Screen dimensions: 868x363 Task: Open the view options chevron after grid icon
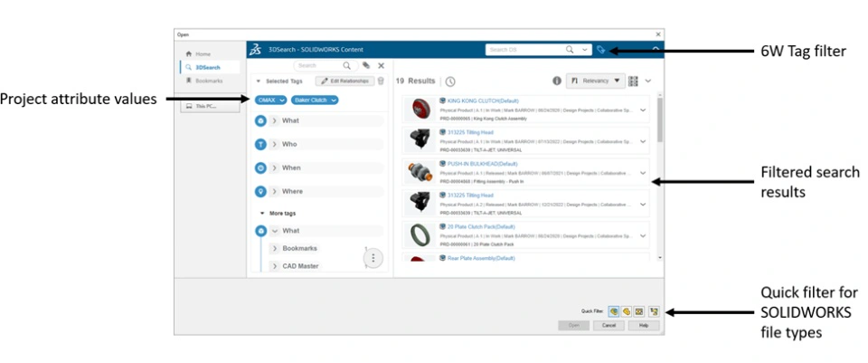coord(648,81)
